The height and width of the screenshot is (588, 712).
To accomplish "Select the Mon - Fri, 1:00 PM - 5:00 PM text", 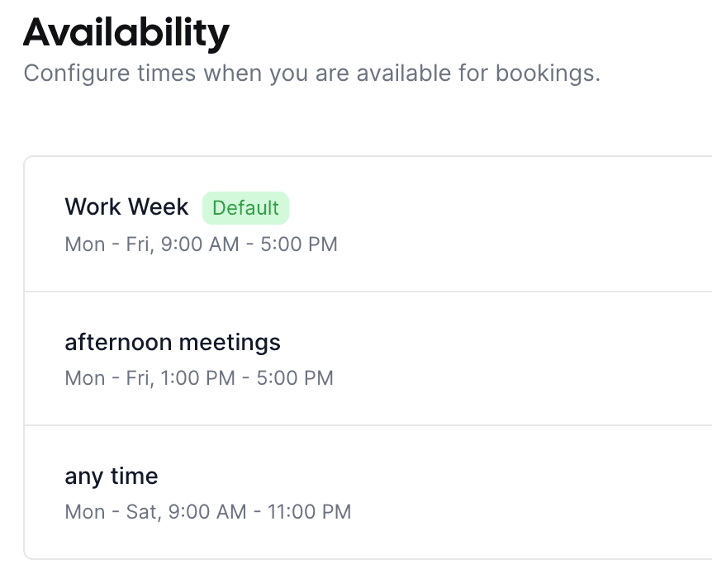I will (x=199, y=377).
